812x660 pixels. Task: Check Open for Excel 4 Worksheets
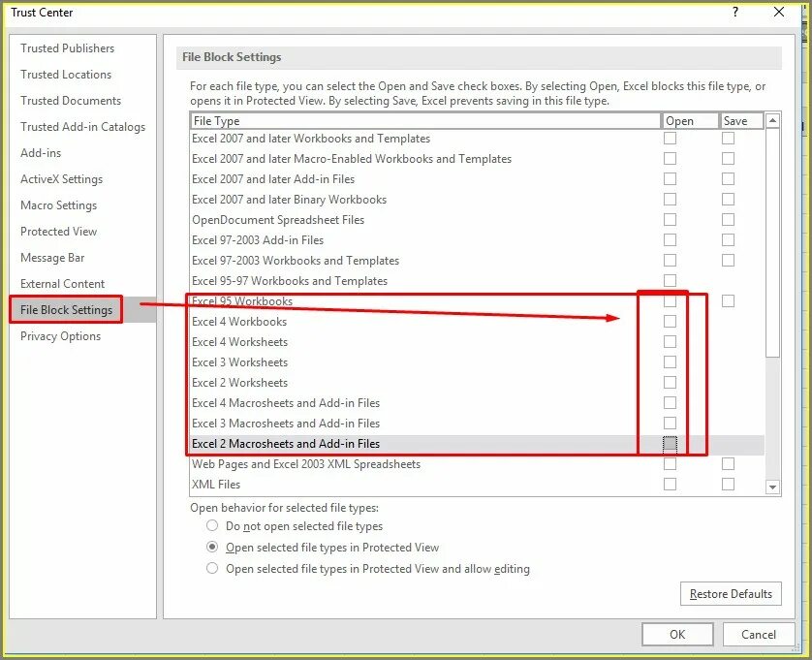point(670,342)
